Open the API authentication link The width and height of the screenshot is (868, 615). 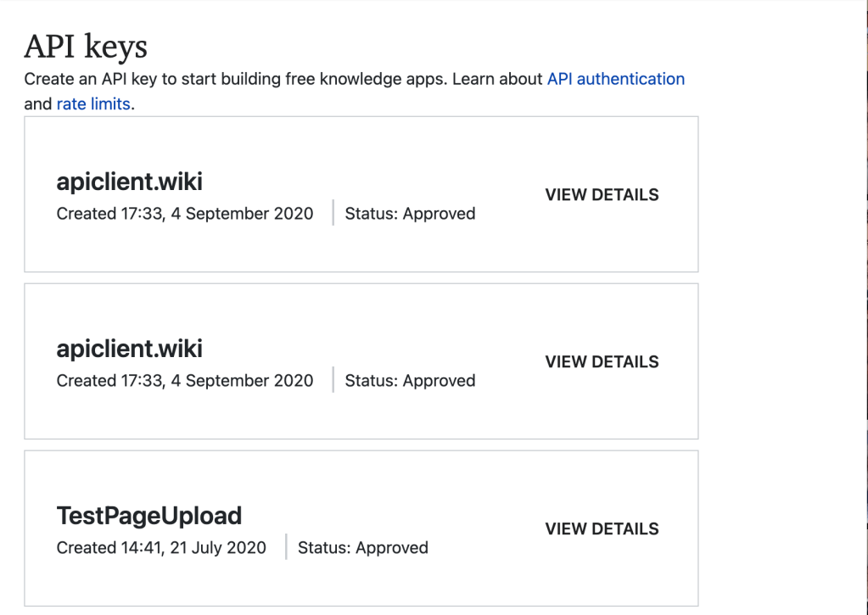(615, 79)
